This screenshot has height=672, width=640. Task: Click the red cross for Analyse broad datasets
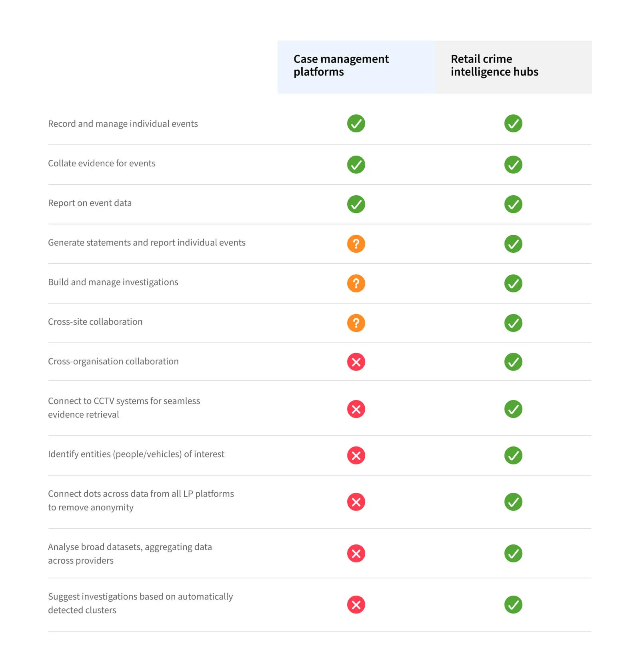tap(356, 553)
